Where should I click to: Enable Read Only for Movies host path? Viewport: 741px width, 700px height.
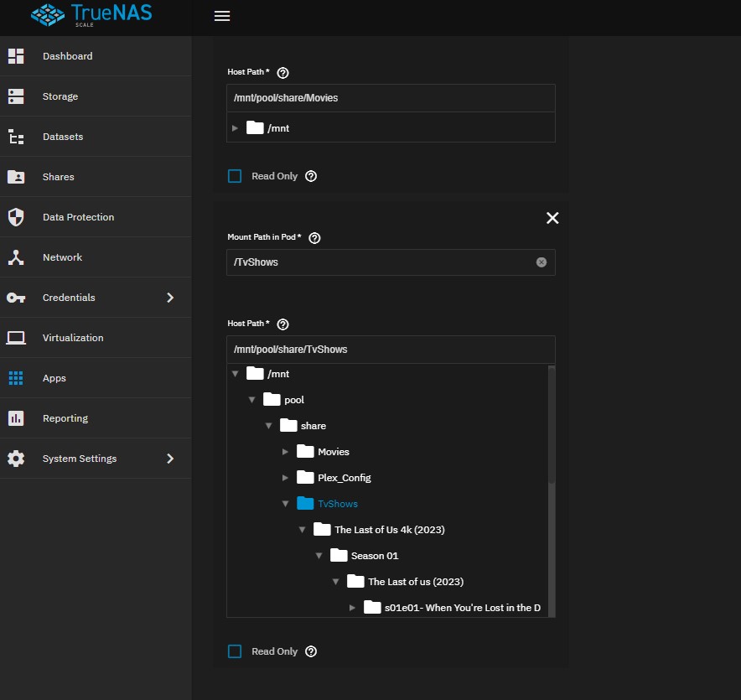pos(235,176)
